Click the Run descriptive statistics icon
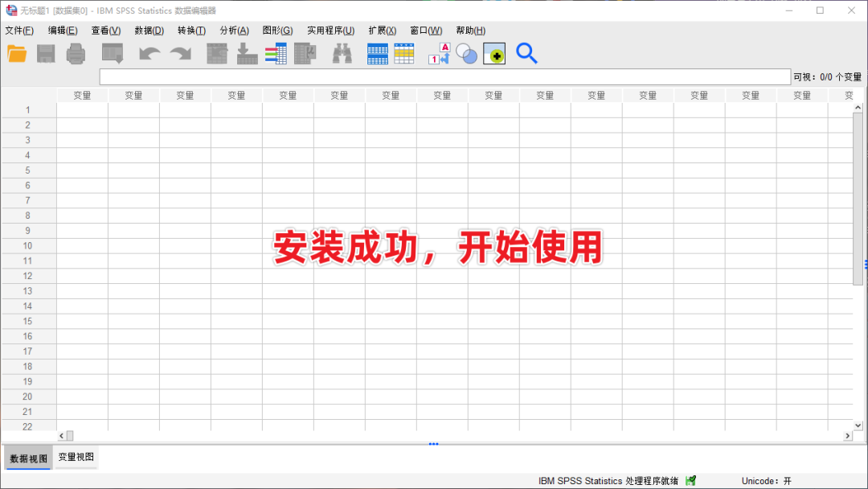This screenshot has height=489, width=868. [x=305, y=54]
